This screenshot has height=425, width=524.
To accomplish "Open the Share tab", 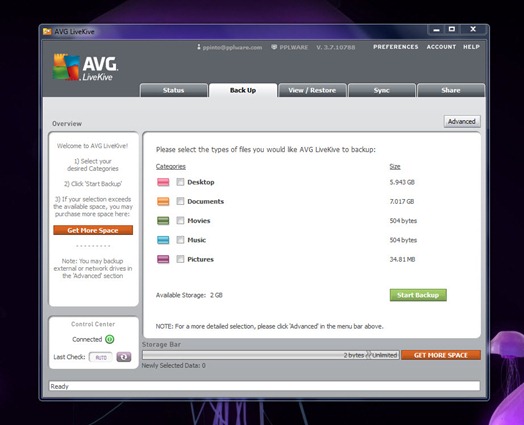I will 451,90.
